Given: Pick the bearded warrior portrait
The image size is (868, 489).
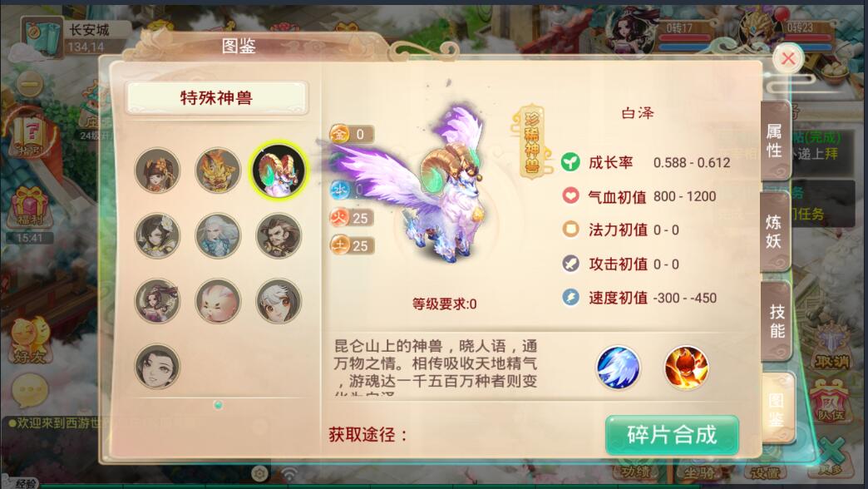Looking at the screenshot, I should [x=279, y=236].
